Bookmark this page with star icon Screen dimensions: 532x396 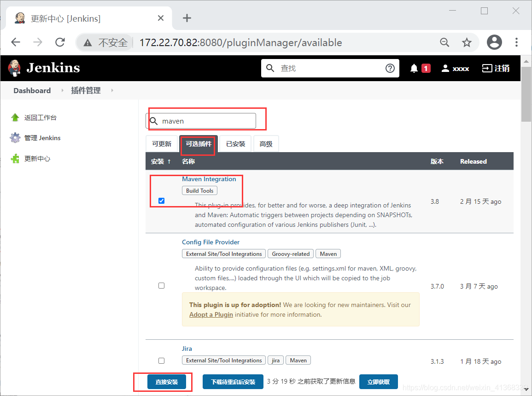coord(467,42)
